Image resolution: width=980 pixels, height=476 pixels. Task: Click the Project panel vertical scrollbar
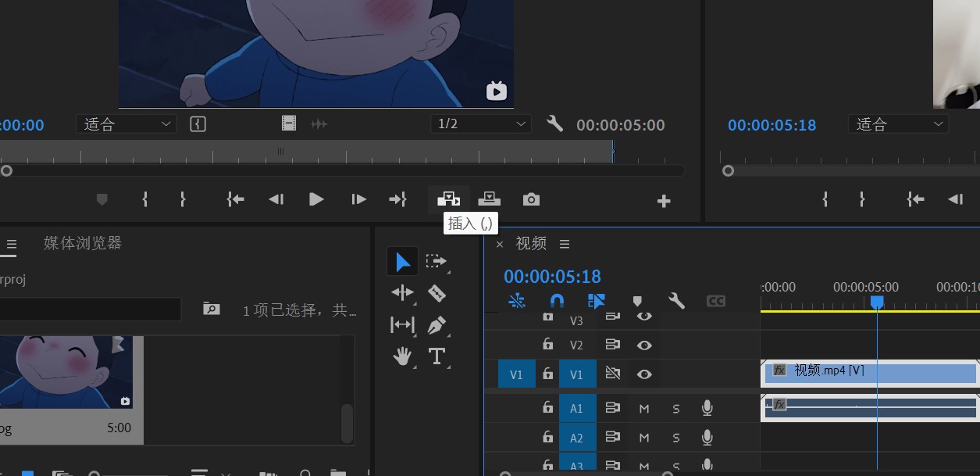click(347, 423)
